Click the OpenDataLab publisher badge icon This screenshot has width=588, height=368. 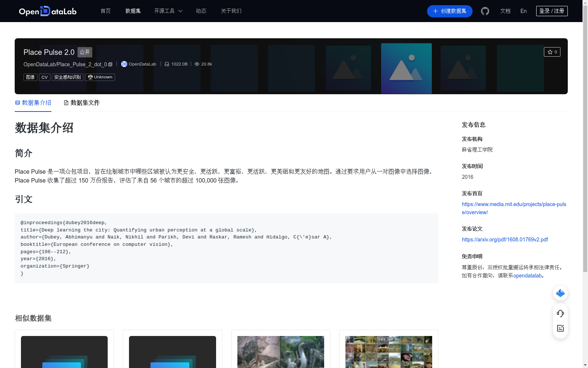(124, 64)
